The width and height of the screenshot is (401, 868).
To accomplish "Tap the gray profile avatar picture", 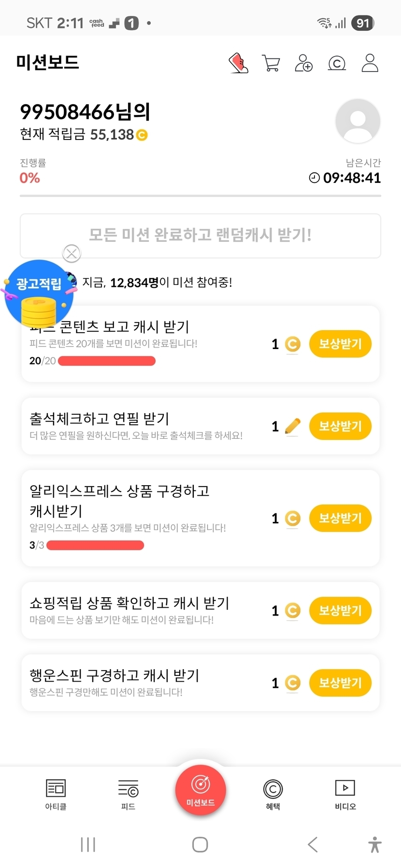I will coord(358,121).
